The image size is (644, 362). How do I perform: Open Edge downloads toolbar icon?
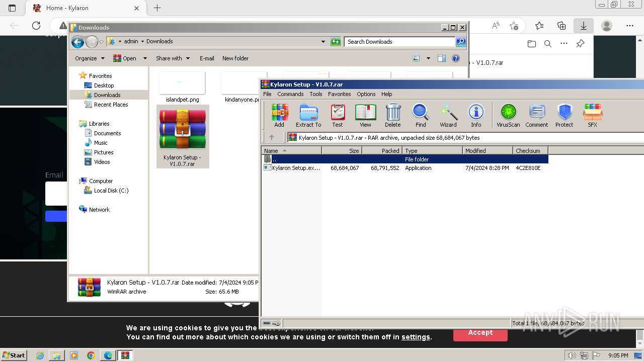point(584,26)
